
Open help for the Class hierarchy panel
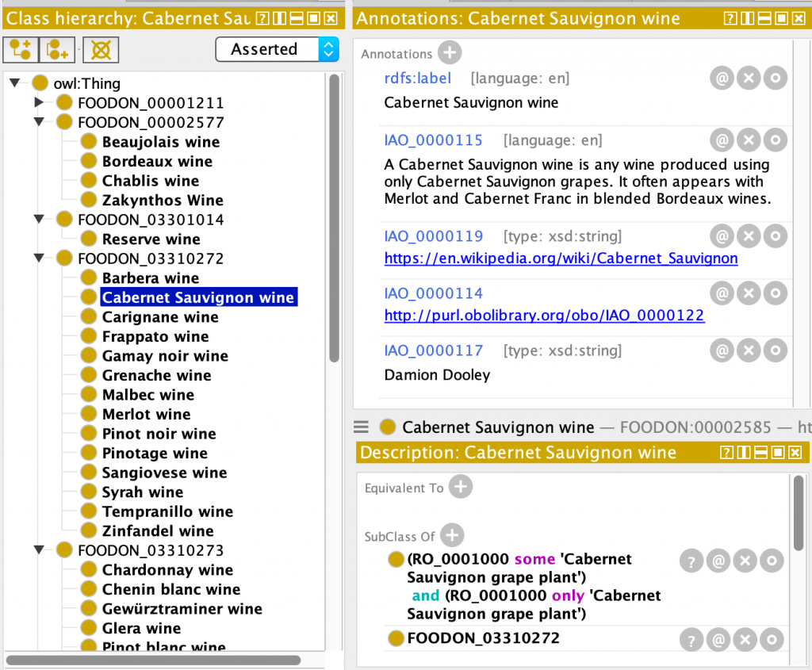(263, 19)
